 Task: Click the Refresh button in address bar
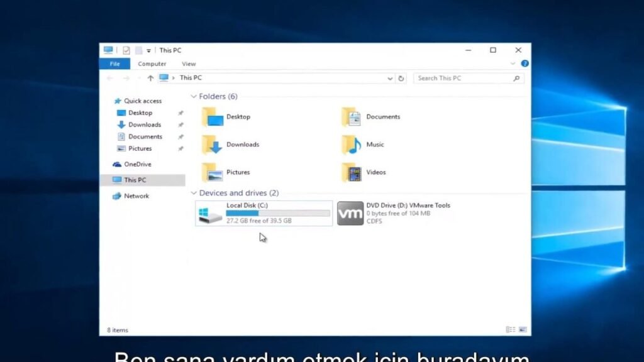(x=401, y=78)
